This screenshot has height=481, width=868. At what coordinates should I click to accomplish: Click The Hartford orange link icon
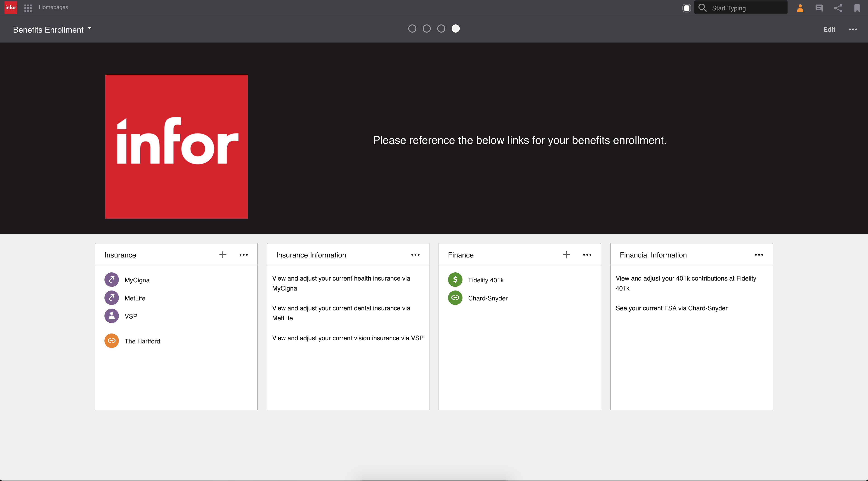(111, 341)
